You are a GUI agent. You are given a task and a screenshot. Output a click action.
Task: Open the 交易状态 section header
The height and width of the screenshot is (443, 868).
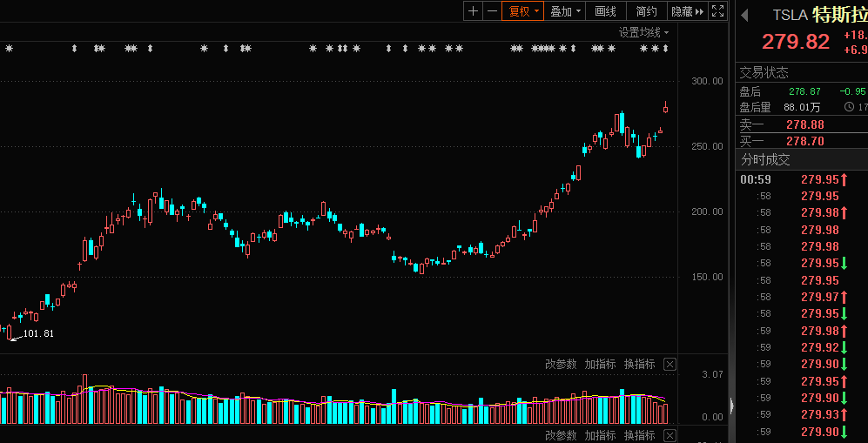click(x=764, y=72)
